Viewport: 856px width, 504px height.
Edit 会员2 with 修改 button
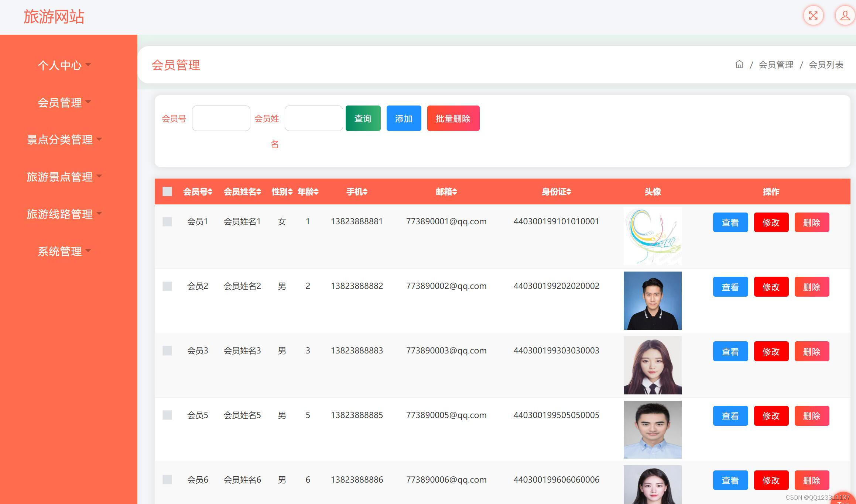pyautogui.click(x=771, y=287)
